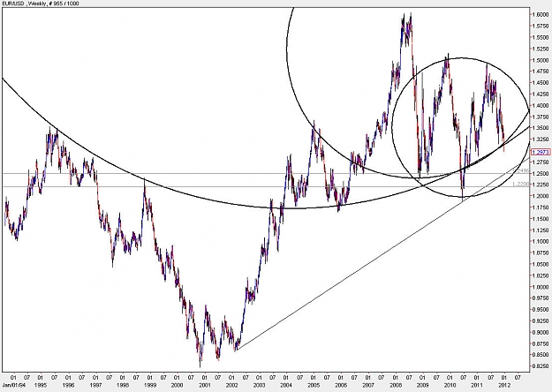552x392 pixels.
Task: Click the 2003 year label on time axis
Action: 259,385
